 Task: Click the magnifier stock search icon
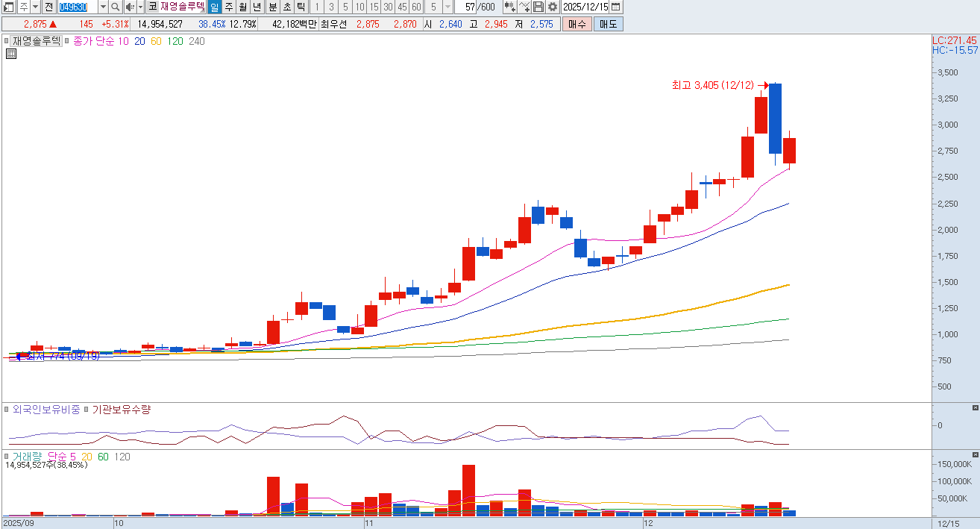click(x=116, y=7)
